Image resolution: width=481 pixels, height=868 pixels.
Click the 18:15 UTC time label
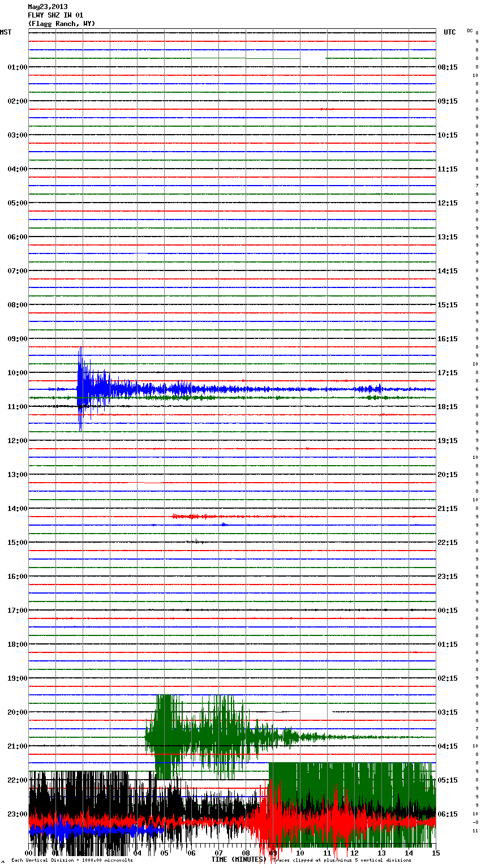[x=448, y=407]
